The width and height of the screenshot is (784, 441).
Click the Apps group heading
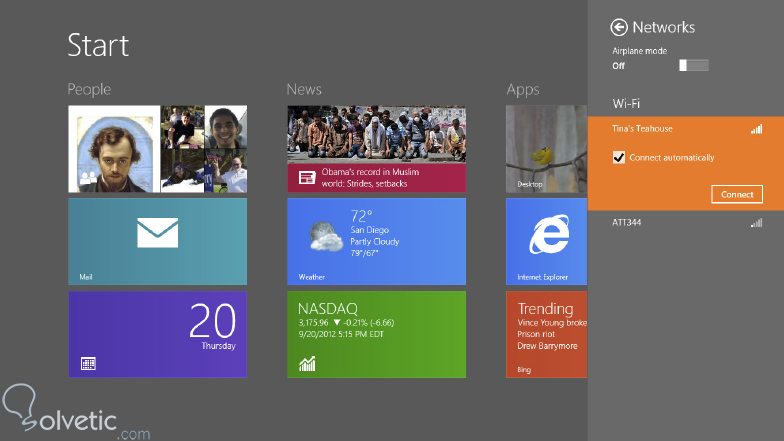pyautogui.click(x=523, y=90)
